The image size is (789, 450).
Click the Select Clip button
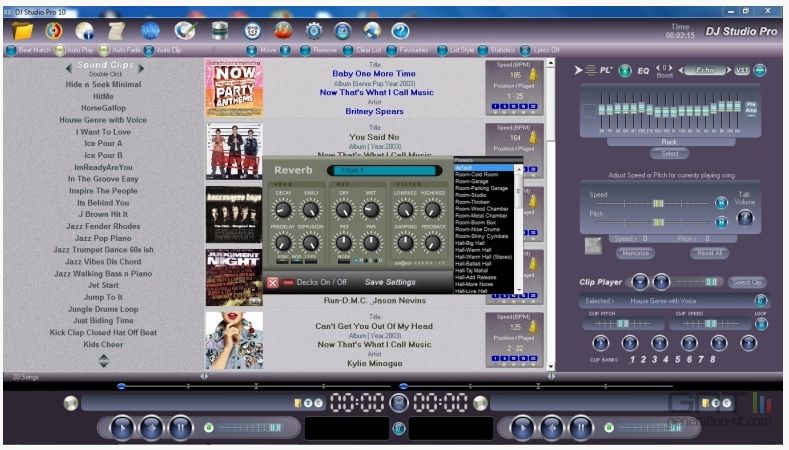pos(747,283)
